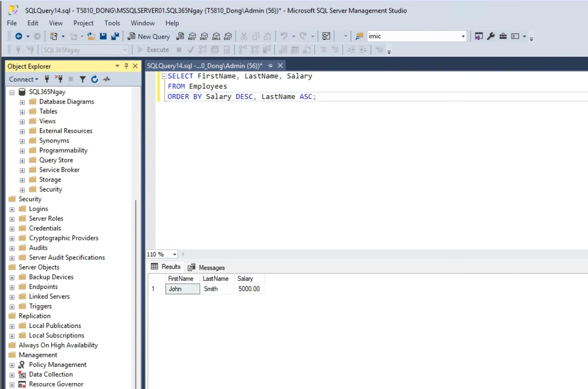Open the Query Options icon
588x389 pixels.
215,50
